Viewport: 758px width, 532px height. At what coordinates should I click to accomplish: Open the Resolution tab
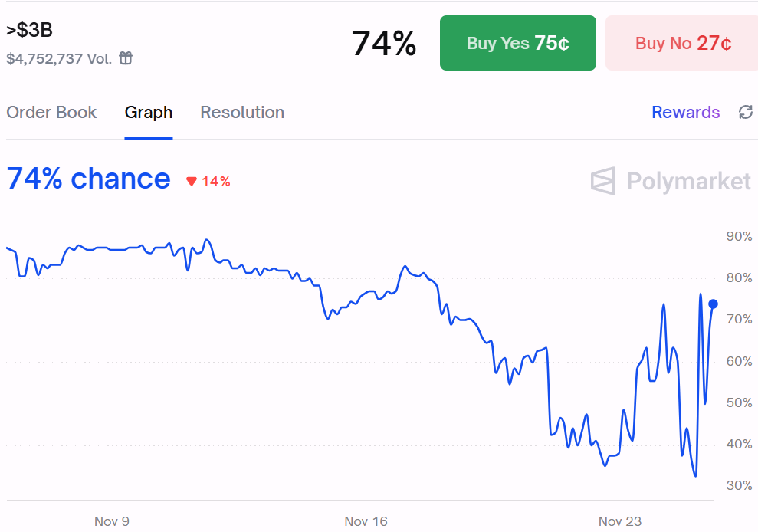pos(241,112)
